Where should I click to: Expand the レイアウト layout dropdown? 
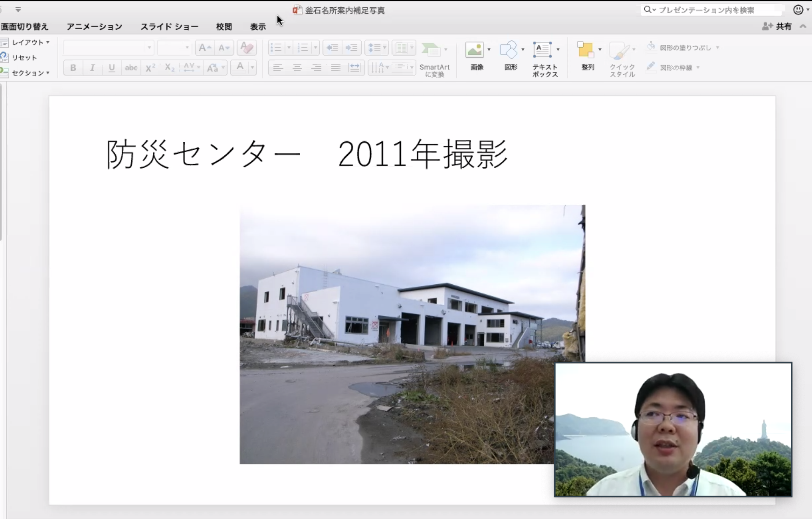click(x=30, y=42)
